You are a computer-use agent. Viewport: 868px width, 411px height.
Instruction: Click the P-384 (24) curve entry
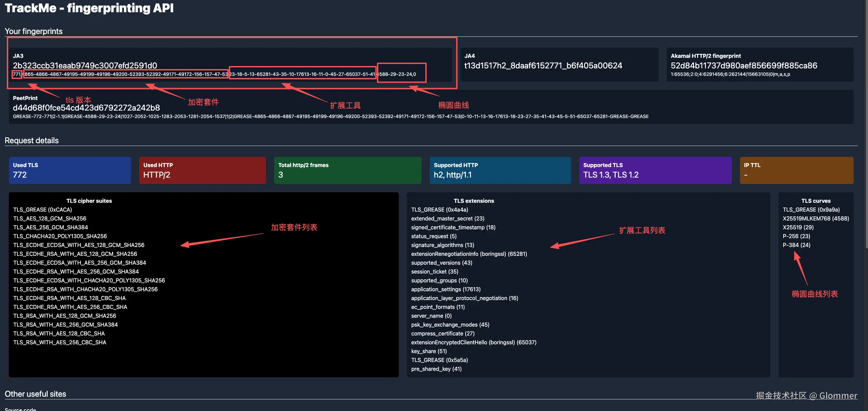click(796, 245)
